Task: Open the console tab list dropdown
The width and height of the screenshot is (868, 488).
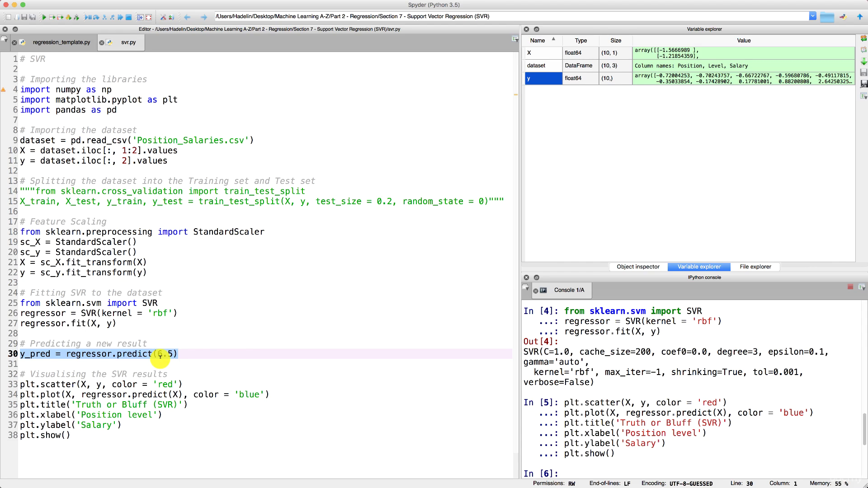Action: 525,287
